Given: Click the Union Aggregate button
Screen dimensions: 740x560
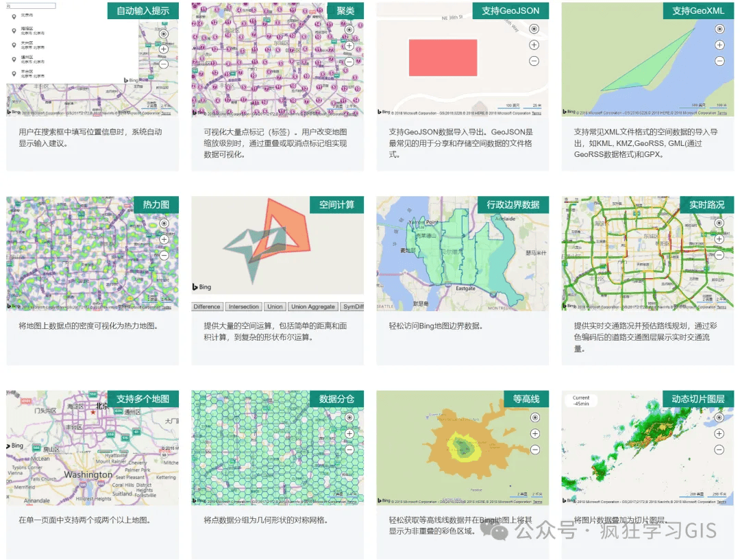Looking at the screenshot, I should pyautogui.click(x=313, y=307).
